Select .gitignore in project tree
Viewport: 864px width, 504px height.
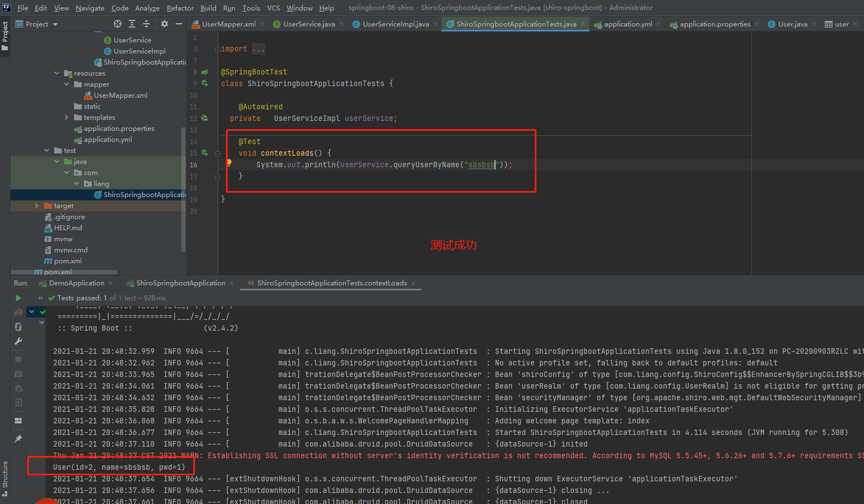click(x=69, y=216)
